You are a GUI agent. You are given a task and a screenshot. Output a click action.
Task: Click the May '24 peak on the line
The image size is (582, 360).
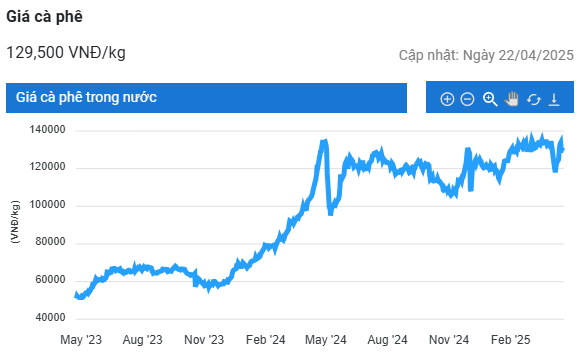point(324,142)
